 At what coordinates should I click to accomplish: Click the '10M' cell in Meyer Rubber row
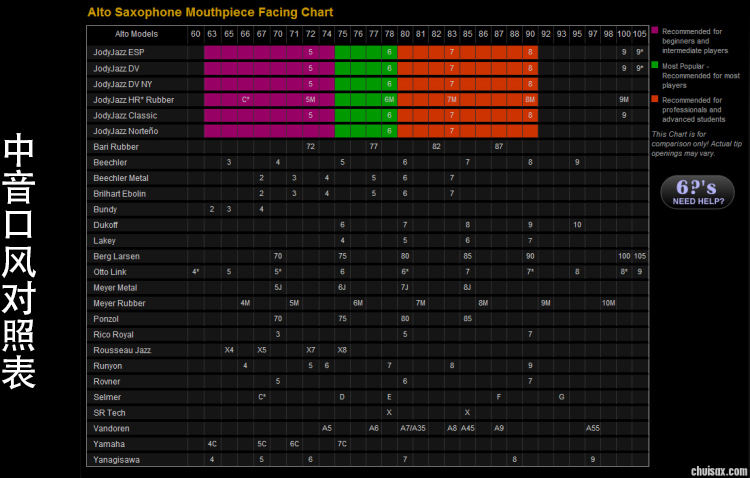click(x=608, y=303)
